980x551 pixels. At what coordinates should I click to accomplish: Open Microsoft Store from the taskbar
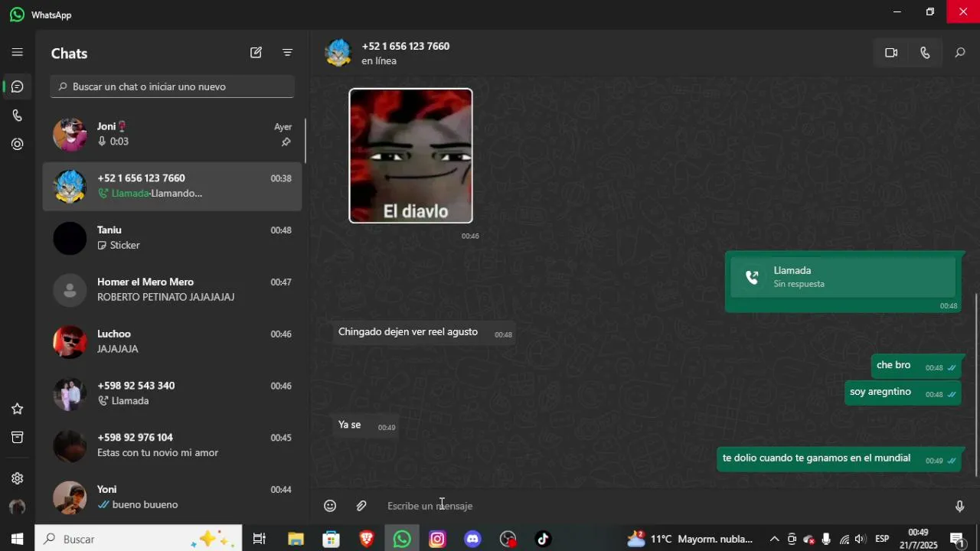point(331,539)
